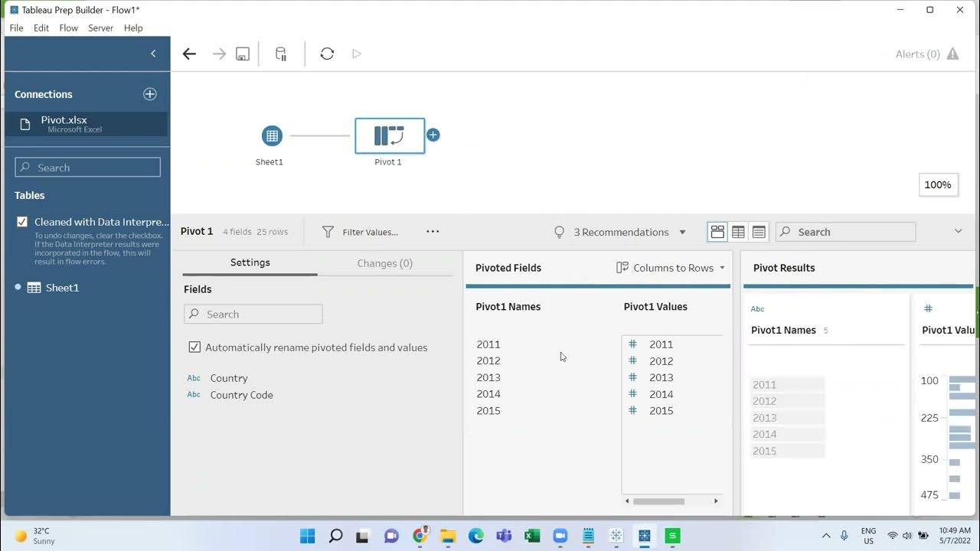
Task: Save the flow with disk icon
Action: pos(243,54)
